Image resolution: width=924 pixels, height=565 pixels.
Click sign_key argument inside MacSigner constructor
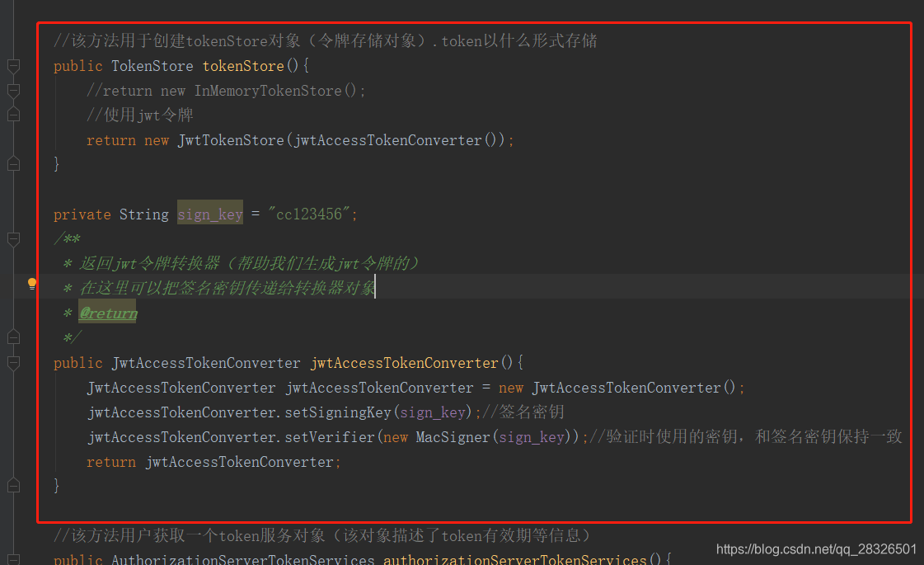pos(532,437)
